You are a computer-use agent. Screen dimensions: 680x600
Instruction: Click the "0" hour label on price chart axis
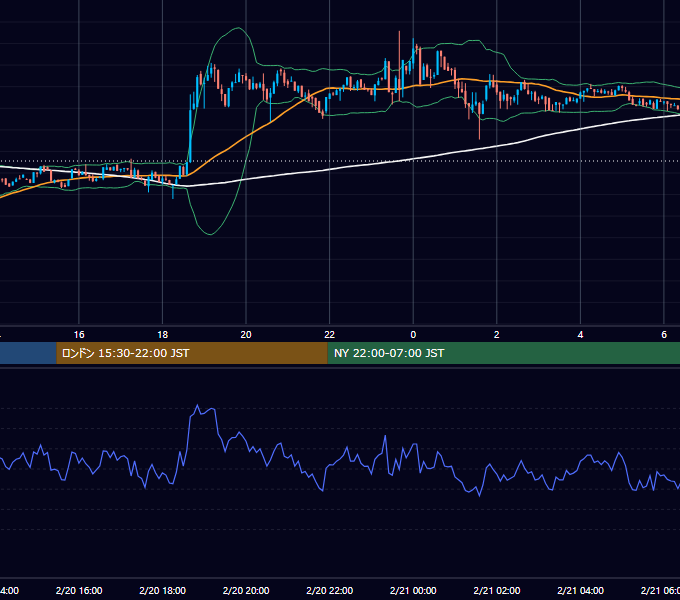(x=413, y=335)
